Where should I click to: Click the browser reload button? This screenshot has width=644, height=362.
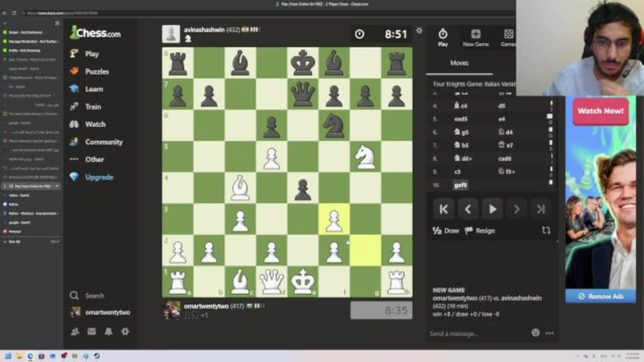pyautogui.click(x=14, y=13)
